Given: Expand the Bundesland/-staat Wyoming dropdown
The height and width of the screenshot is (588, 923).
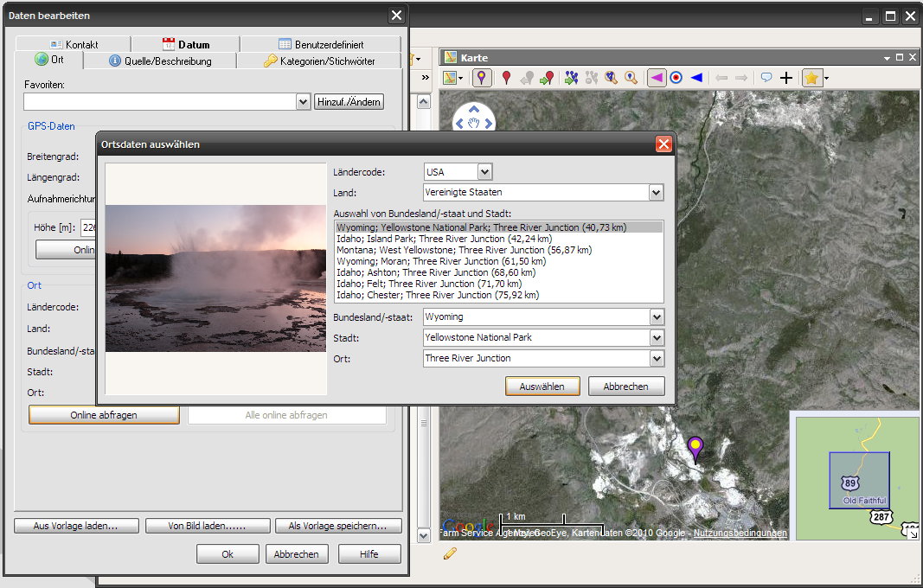Looking at the screenshot, I should click(x=657, y=317).
